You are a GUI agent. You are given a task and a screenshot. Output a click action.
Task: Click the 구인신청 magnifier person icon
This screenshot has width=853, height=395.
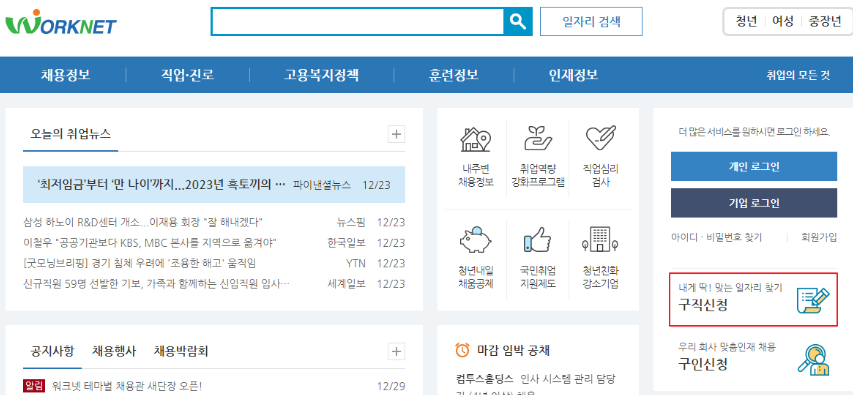click(813, 360)
